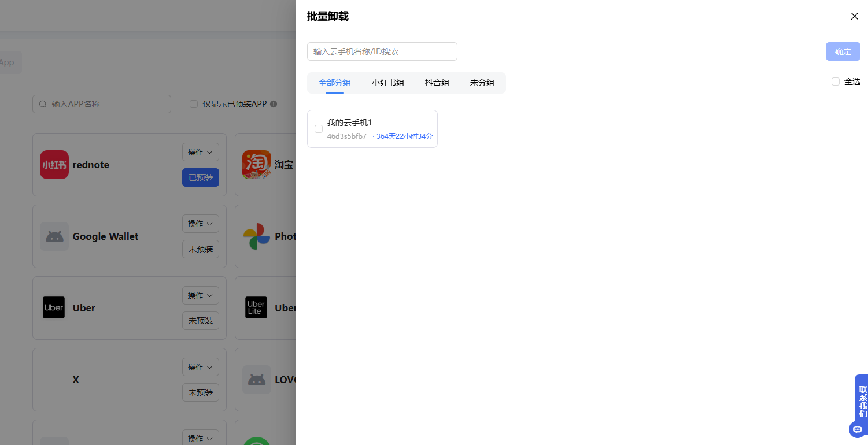This screenshot has height=445, width=868.
Task: Click the Google Photos pinwheel icon
Action: tap(257, 236)
